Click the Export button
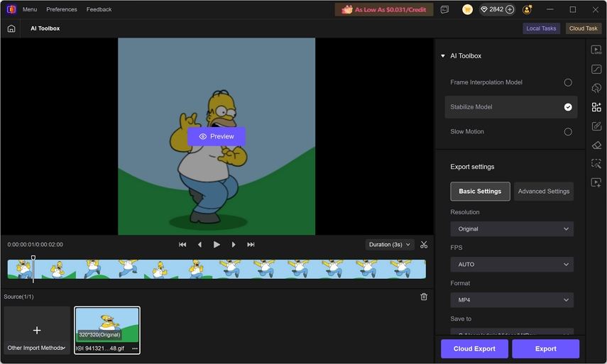Screen dimensions: 607x364 [x=545, y=349]
